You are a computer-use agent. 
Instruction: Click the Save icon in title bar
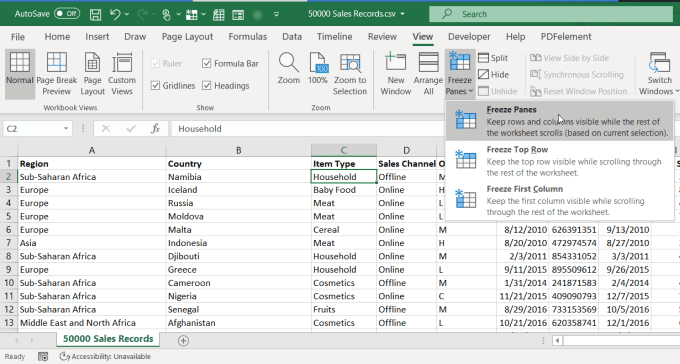(95, 14)
